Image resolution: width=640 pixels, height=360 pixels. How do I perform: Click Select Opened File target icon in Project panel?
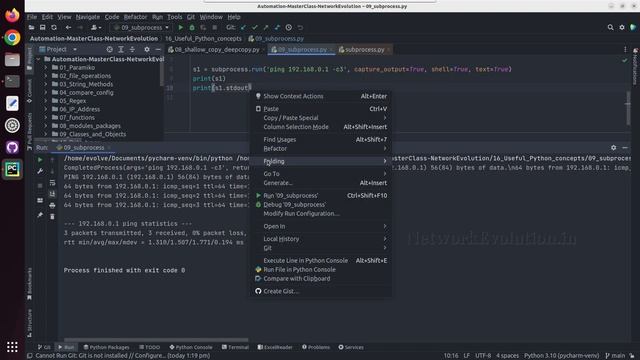tap(109, 49)
